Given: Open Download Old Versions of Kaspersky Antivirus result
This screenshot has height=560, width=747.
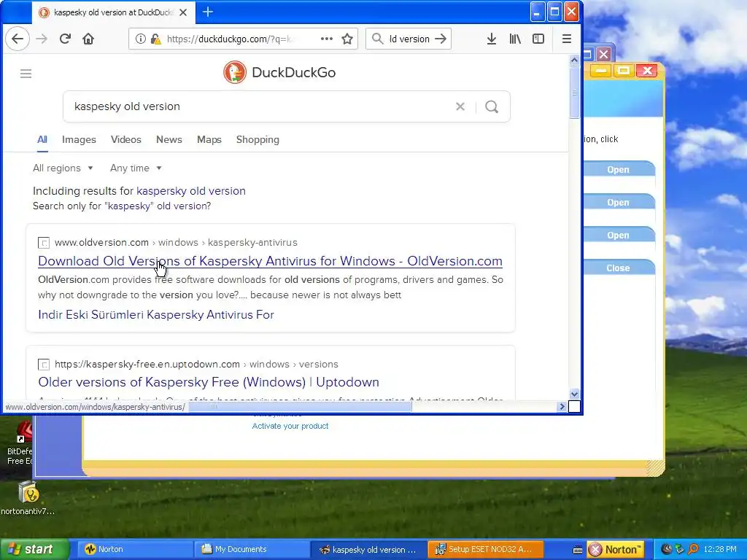Looking at the screenshot, I should pyautogui.click(x=270, y=261).
